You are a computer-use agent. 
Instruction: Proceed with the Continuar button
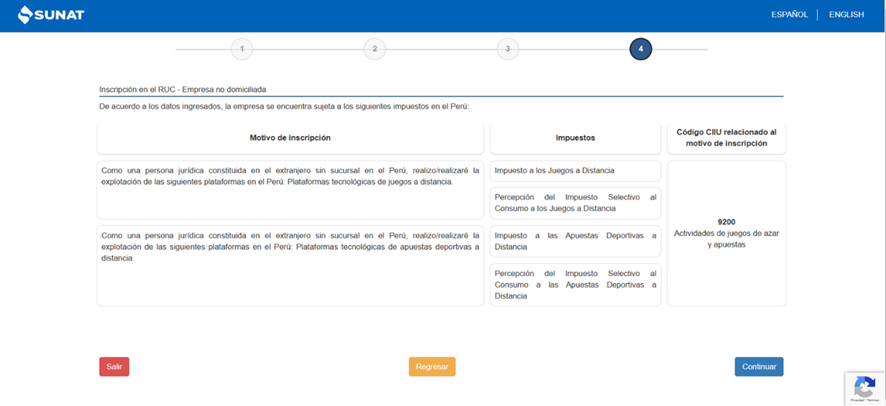coord(758,367)
